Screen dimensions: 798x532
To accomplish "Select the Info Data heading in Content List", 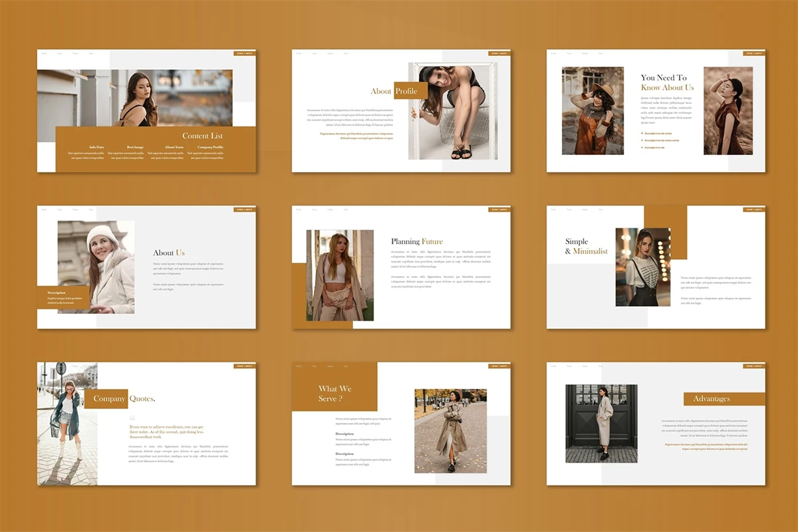I will click(x=96, y=147).
